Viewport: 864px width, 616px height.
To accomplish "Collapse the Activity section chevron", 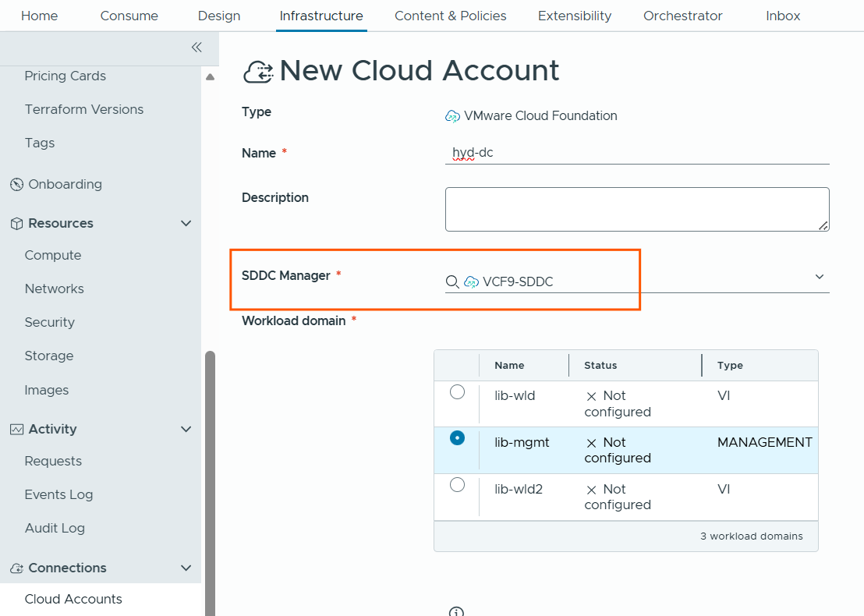I will [x=186, y=430].
